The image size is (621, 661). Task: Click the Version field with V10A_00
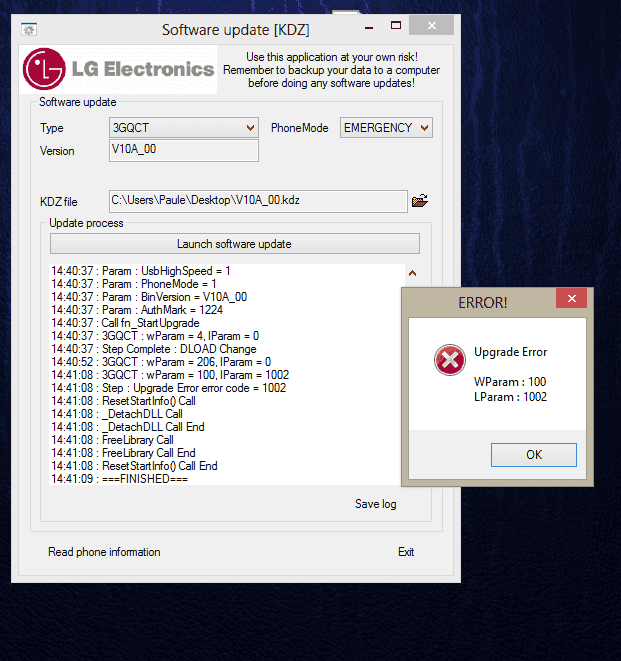tap(184, 150)
